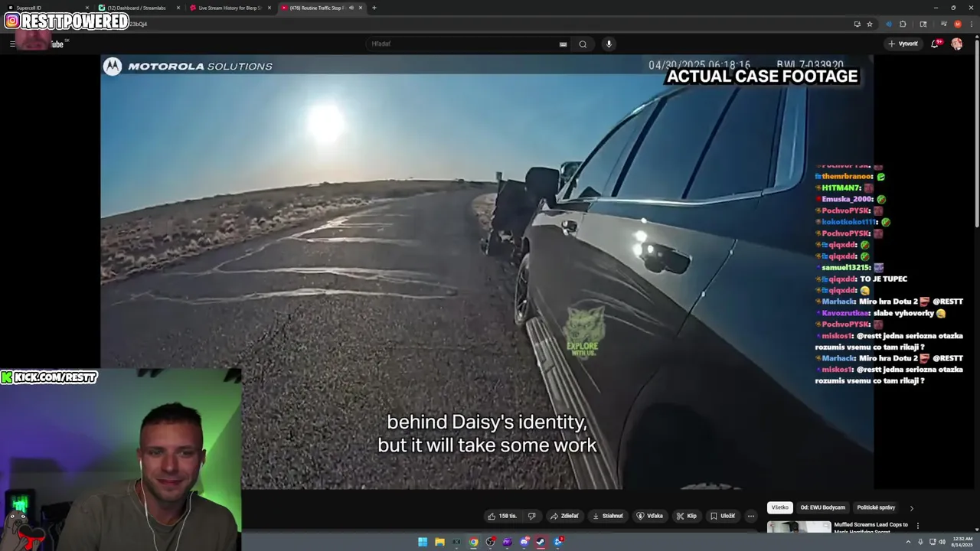Open the on-screen keyboard icon in search box
This screenshot has width=980, height=551.
563,44
